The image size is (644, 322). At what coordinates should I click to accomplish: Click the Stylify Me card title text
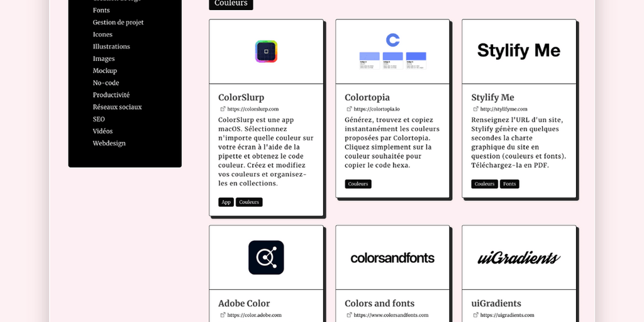tap(492, 97)
